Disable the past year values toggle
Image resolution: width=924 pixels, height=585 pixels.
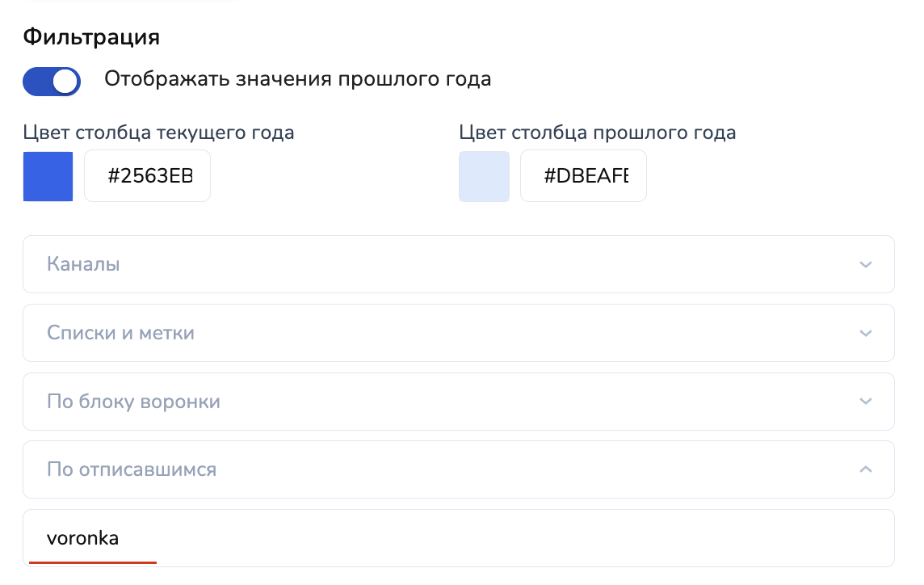[x=52, y=81]
